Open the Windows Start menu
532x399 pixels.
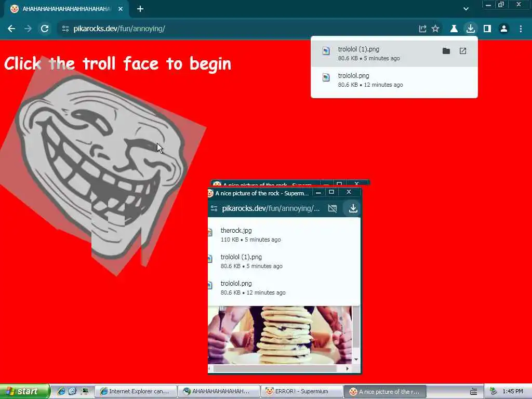tap(25, 391)
